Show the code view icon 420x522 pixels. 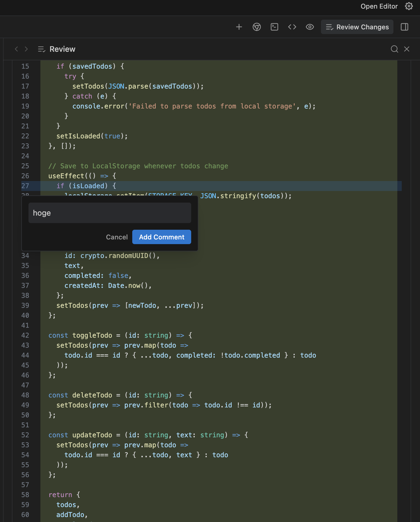[292, 27]
